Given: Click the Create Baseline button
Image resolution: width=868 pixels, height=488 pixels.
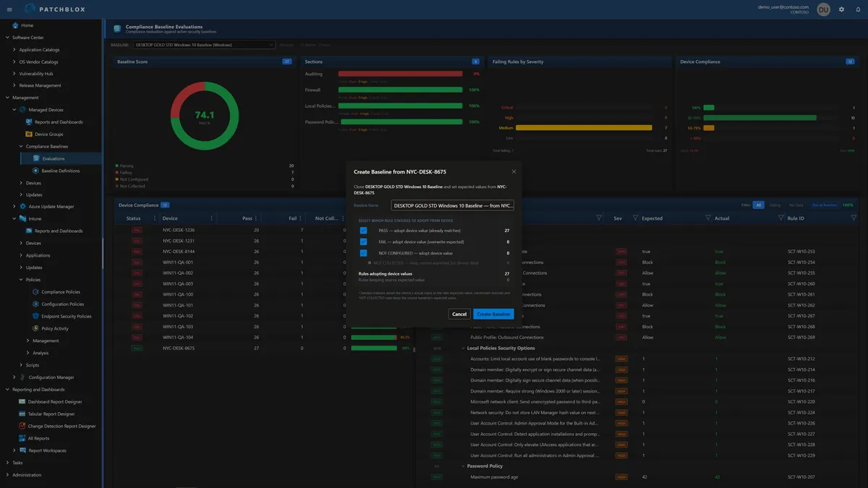Looking at the screenshot, I should 494,314.
